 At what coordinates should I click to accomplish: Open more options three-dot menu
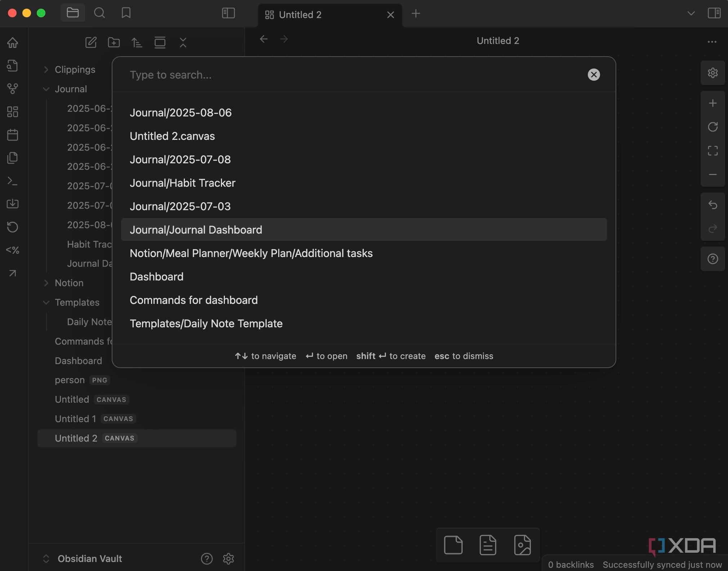click(x=712, y=42)
